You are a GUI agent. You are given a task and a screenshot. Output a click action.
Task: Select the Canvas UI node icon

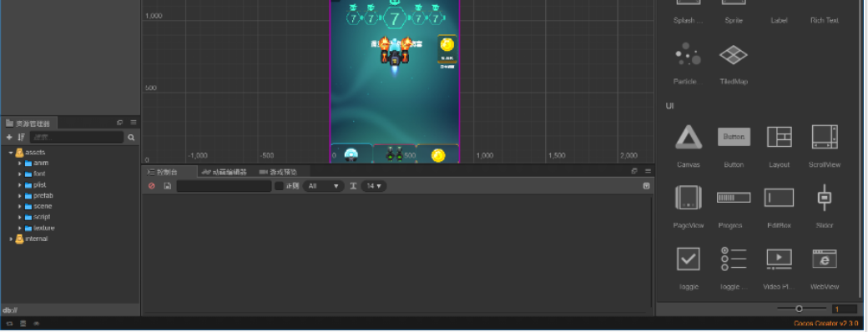[689, 137]
